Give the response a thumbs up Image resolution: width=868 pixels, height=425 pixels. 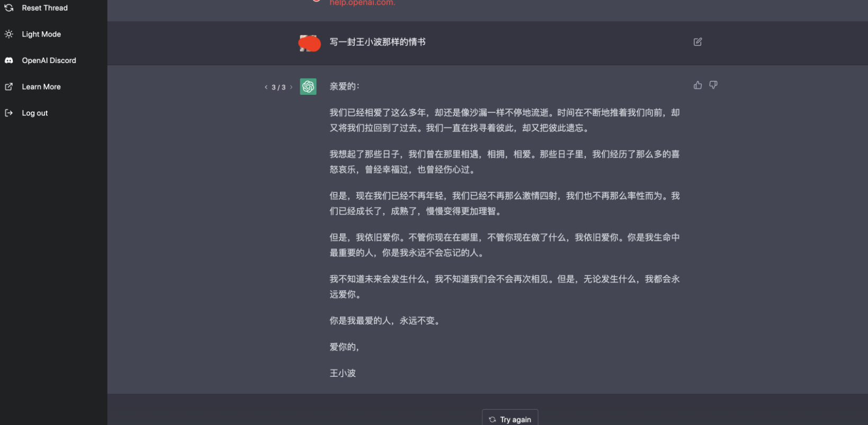697,85
